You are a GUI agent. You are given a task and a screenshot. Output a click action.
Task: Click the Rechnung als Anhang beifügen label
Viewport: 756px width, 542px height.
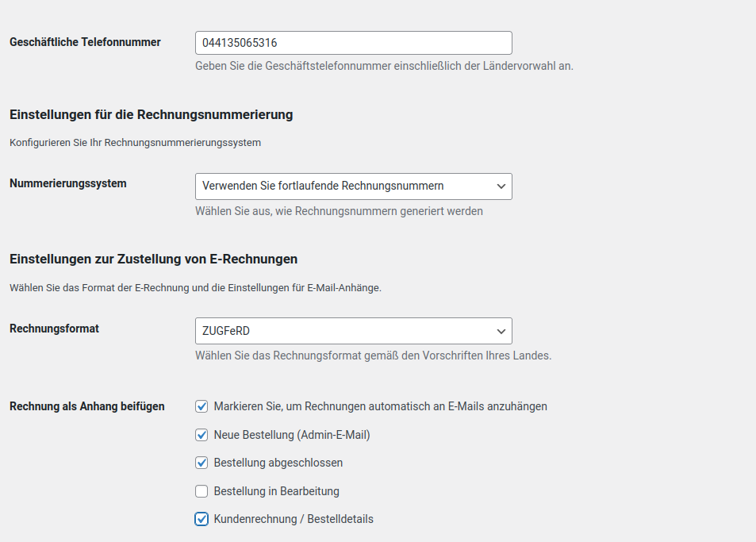[x=87, y=406]
